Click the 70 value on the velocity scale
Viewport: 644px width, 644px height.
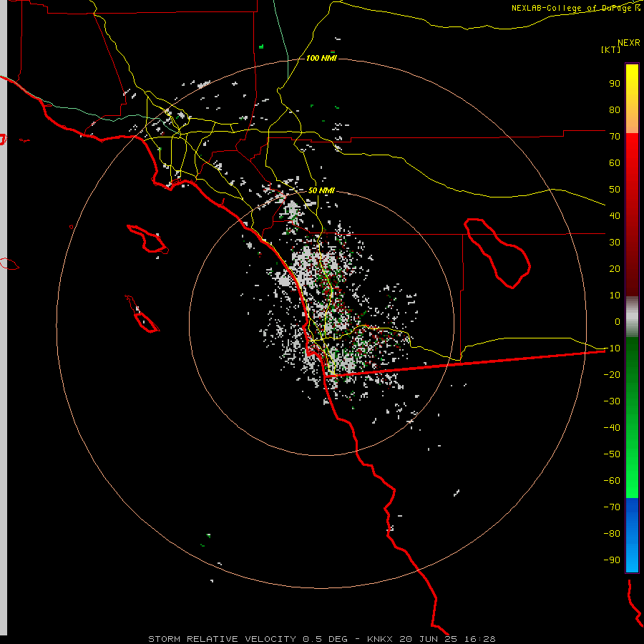pyautogui.click(x=615, y=137)
